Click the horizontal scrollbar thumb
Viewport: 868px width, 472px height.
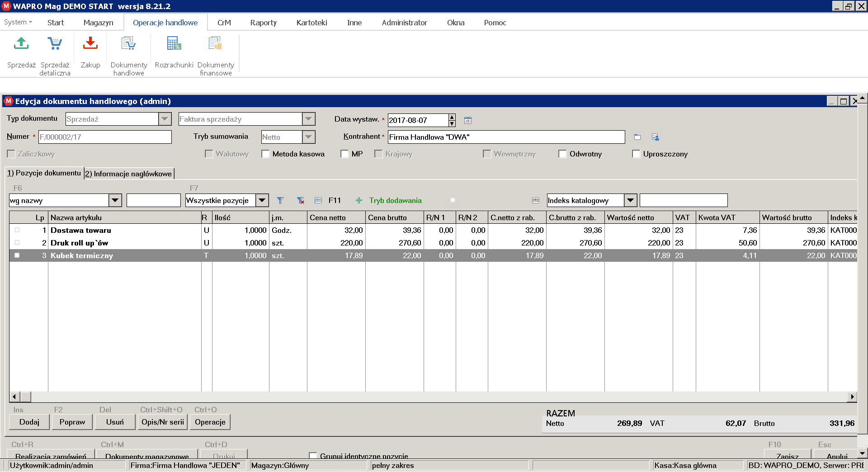25,397
